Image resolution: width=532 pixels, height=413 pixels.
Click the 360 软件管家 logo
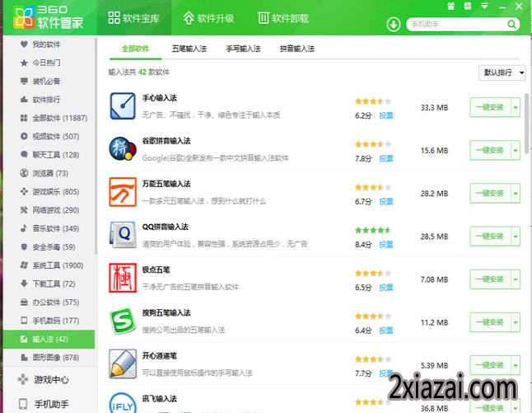click(49, 16)
